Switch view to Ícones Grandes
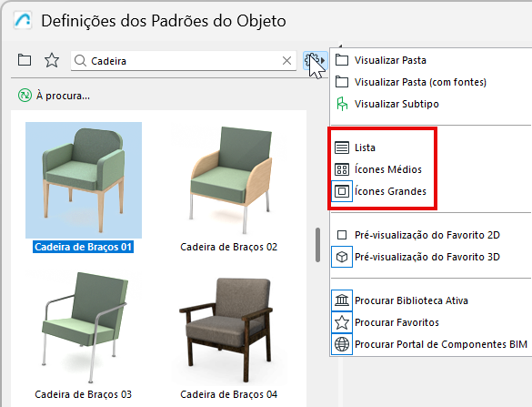This screenshot has height=407, width=532. (390, 191)
